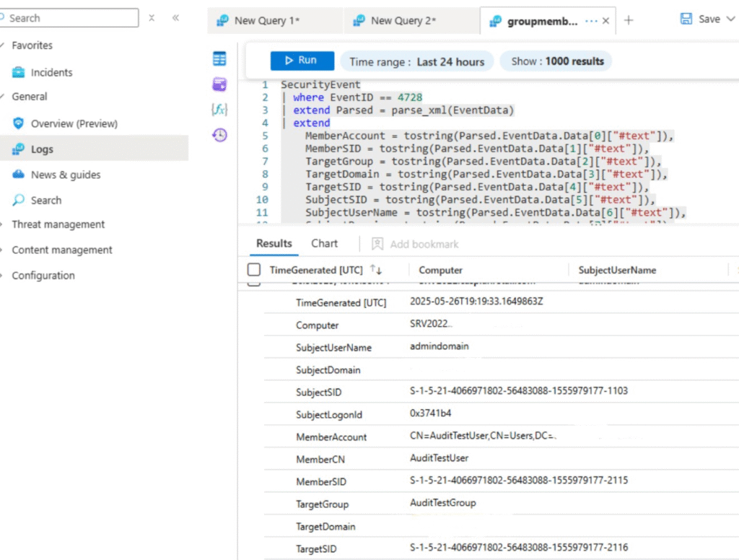Click the MemberAccount = tostring line
The image size is (739, 560).
tap(489, 136)
